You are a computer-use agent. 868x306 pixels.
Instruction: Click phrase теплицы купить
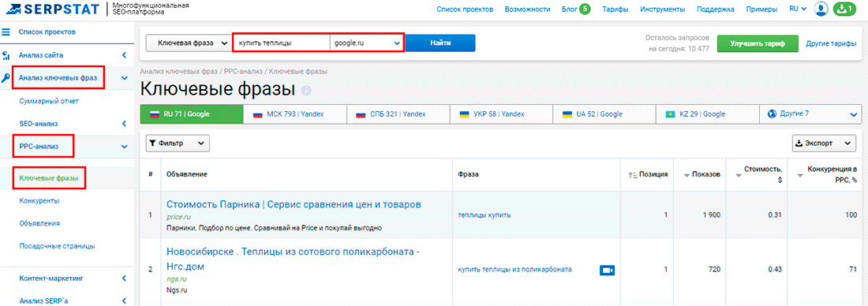coord(485,215)
